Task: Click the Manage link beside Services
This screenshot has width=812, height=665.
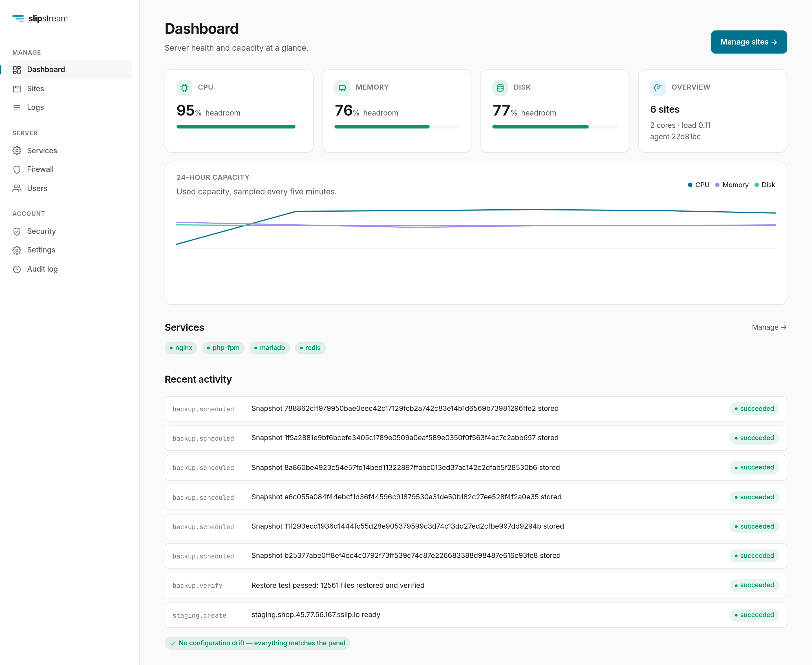Action: pos(769,327)
